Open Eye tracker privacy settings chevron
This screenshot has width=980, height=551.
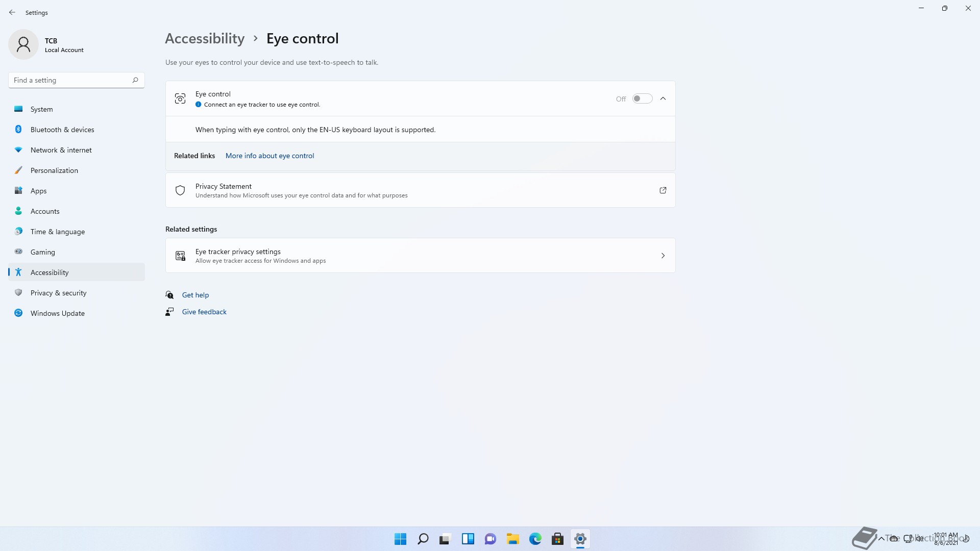click(663, 256)
